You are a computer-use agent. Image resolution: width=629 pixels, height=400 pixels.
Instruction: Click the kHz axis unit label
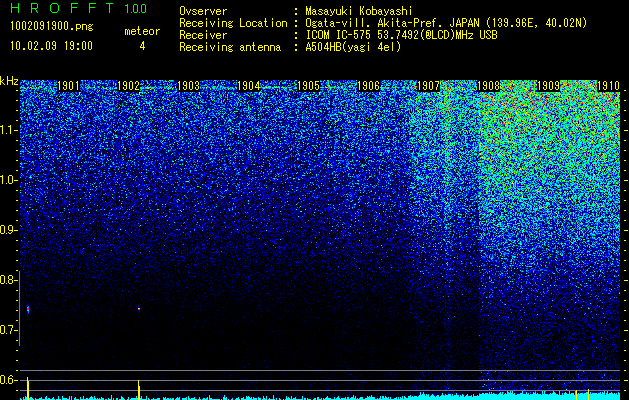(x=9, y=82)
